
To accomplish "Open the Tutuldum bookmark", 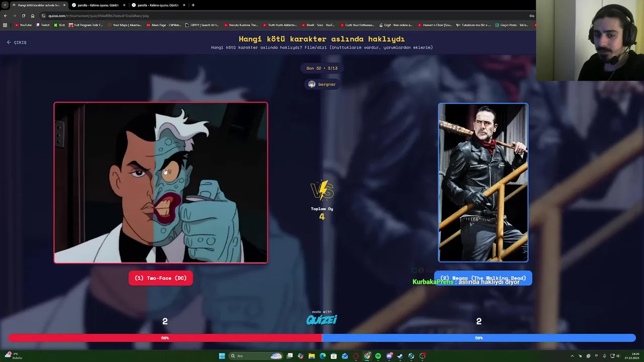I will click(x=473, y=25).
